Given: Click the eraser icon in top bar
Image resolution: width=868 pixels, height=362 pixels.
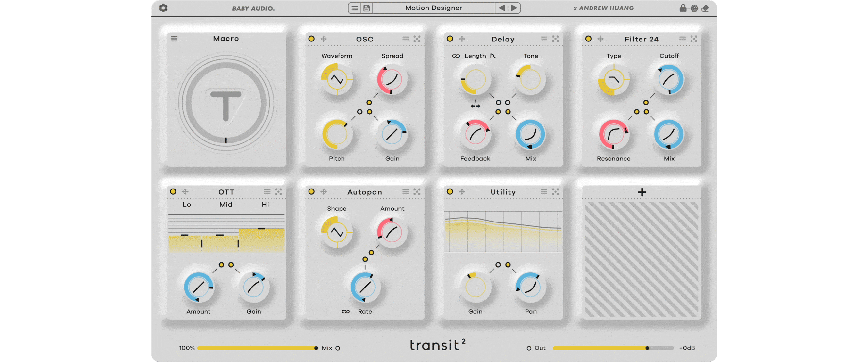Looking at the screenshot, I should pos(705,8).
